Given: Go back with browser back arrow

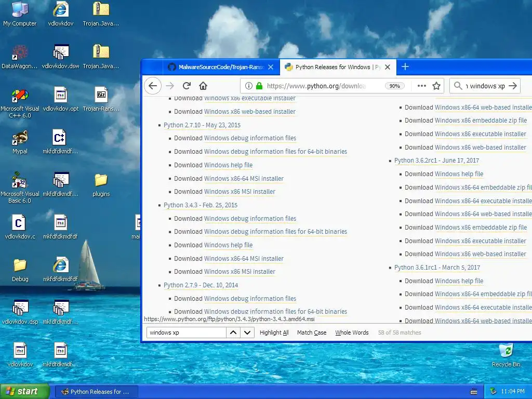Looking at the screenshot, I should point(153,86).
